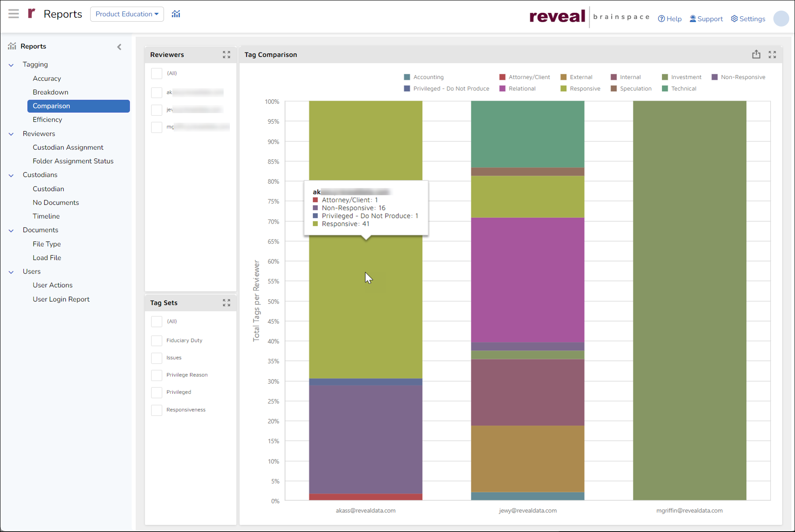Collapse the Documents section
795x532 pixels.
pyautogui.click(x=11, y=231)
